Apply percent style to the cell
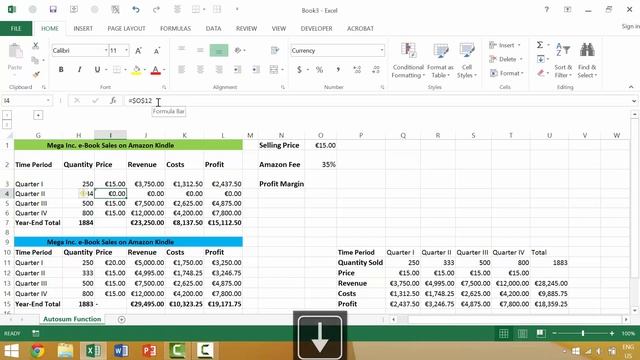 pyautogui.click(x=320, y=70)
